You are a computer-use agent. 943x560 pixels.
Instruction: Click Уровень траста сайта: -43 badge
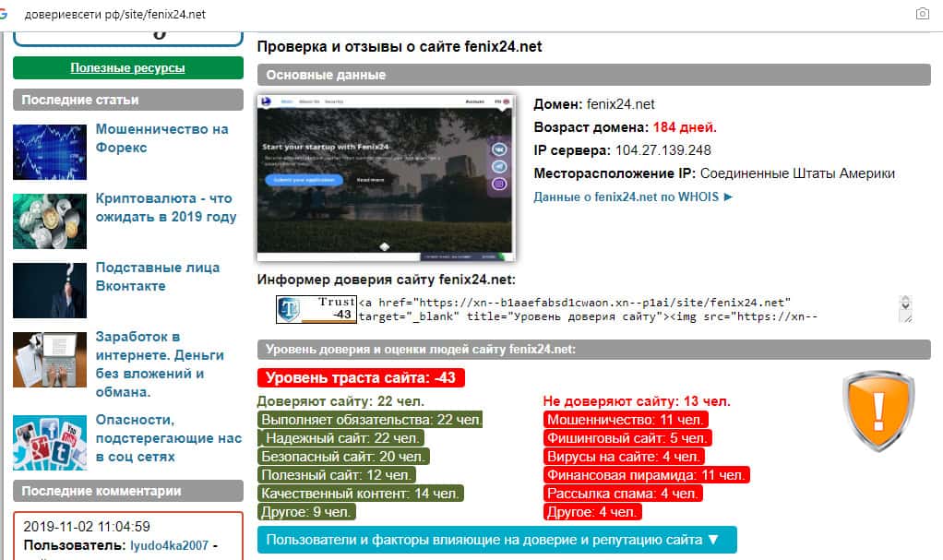pyautogui.click(x=361, y=377)
